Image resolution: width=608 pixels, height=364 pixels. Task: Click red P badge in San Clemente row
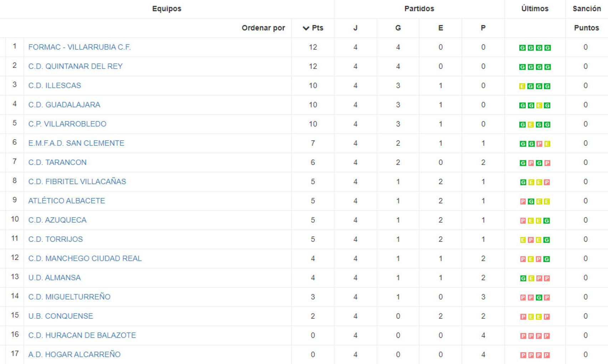click(x=539, y=144)
